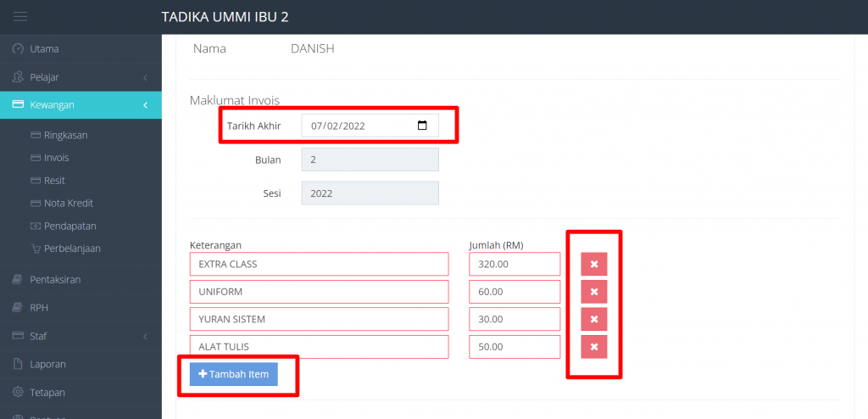
Task: Open the Perbelanjaan cart menu item
Action: tap(72, 249)
